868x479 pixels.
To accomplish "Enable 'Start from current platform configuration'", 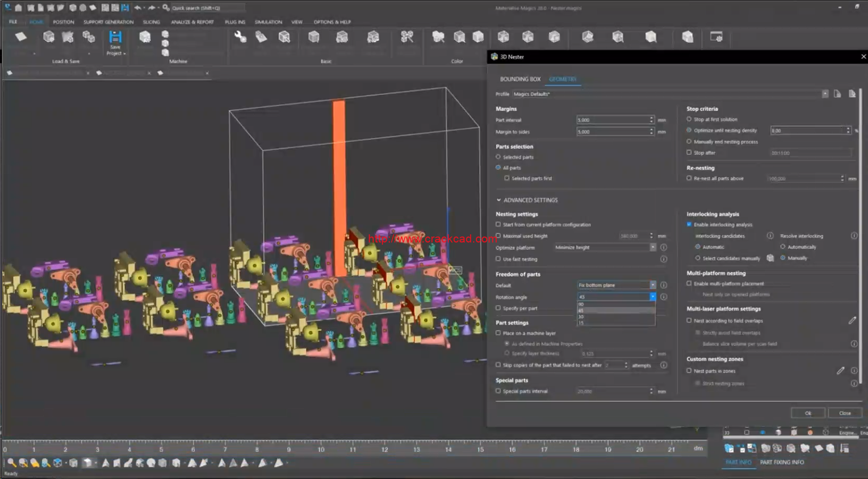I will 498,224.
